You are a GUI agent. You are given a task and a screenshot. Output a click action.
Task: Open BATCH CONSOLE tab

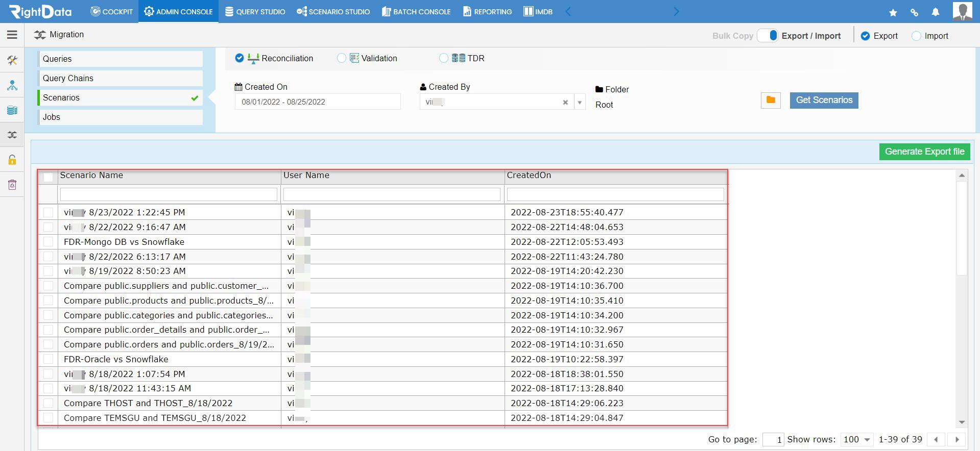[416, 11]
